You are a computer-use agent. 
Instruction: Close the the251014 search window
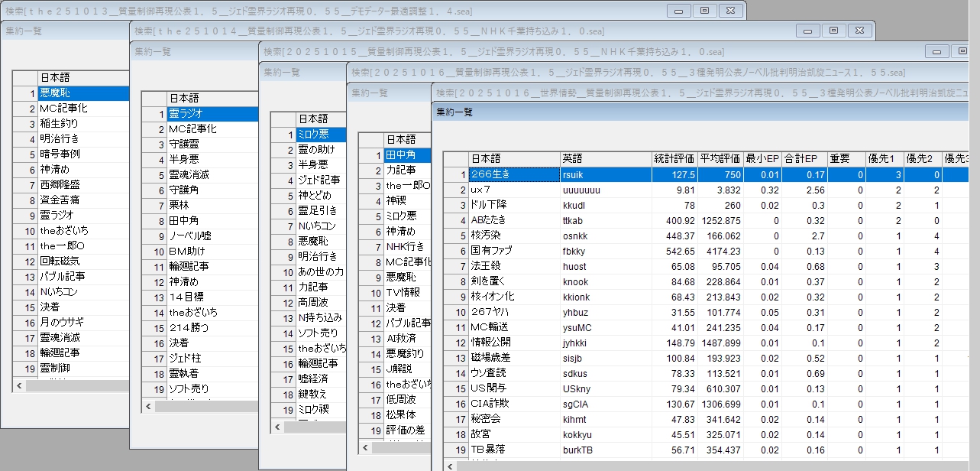[859, 31]
